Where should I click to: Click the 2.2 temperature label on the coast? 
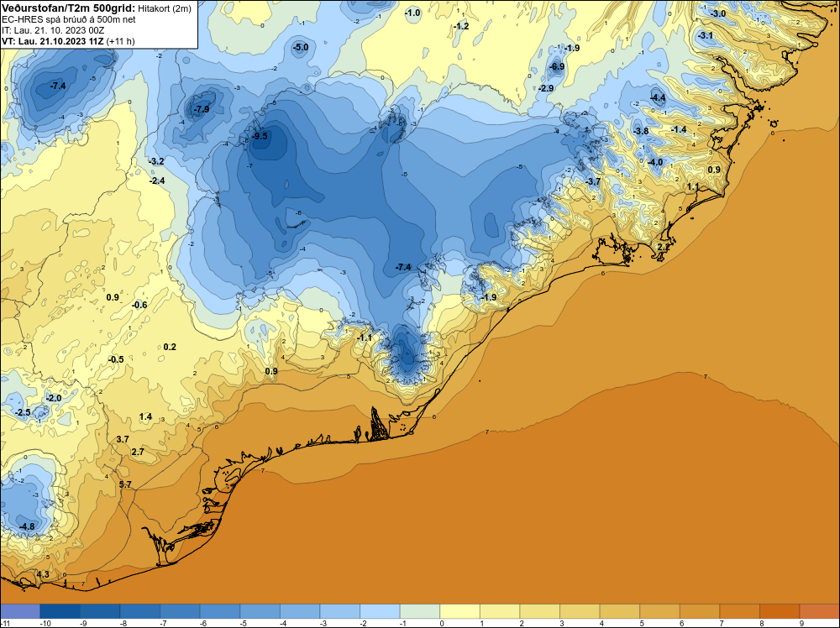pos(664,247)
